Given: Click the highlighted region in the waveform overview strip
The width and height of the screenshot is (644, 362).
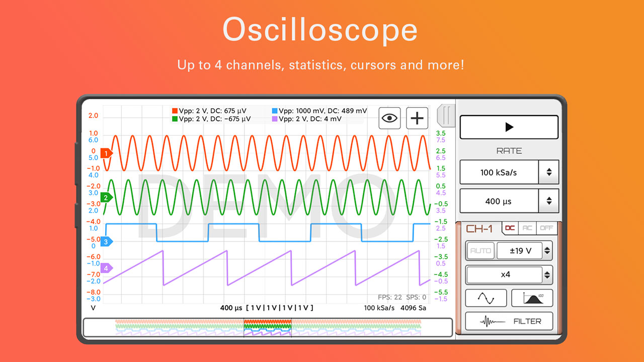Looking at the screenshot, I should [267, 327].
